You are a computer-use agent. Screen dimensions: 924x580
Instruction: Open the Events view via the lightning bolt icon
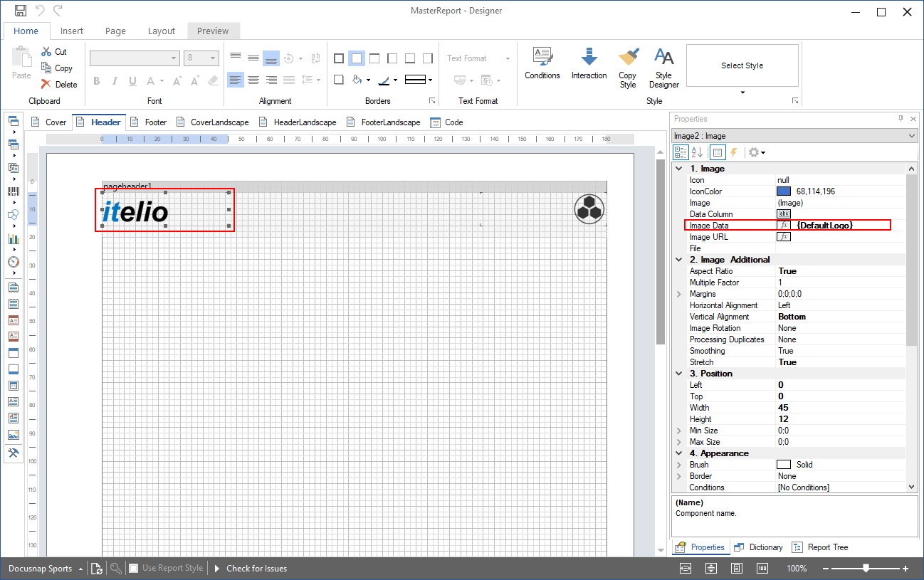pos(735,152)
